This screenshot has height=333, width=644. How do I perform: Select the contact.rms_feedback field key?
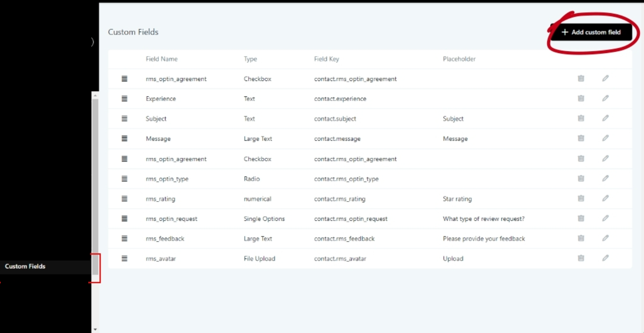coord(345,239)
